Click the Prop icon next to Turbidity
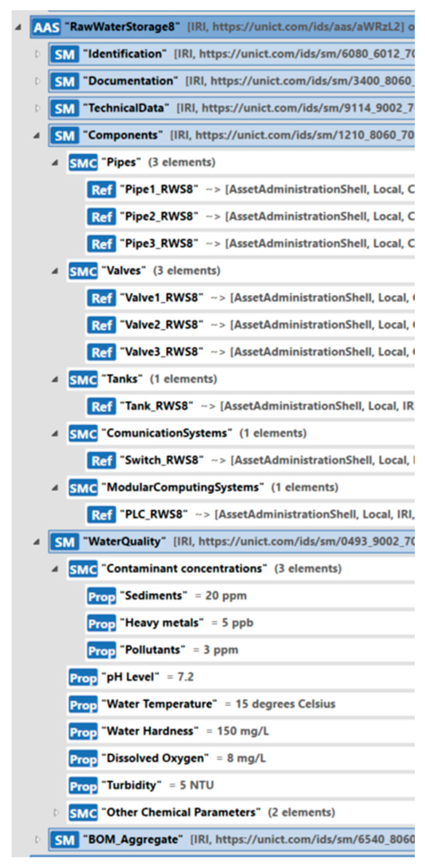Screen dimensions: 425x868 pos(83,786)
